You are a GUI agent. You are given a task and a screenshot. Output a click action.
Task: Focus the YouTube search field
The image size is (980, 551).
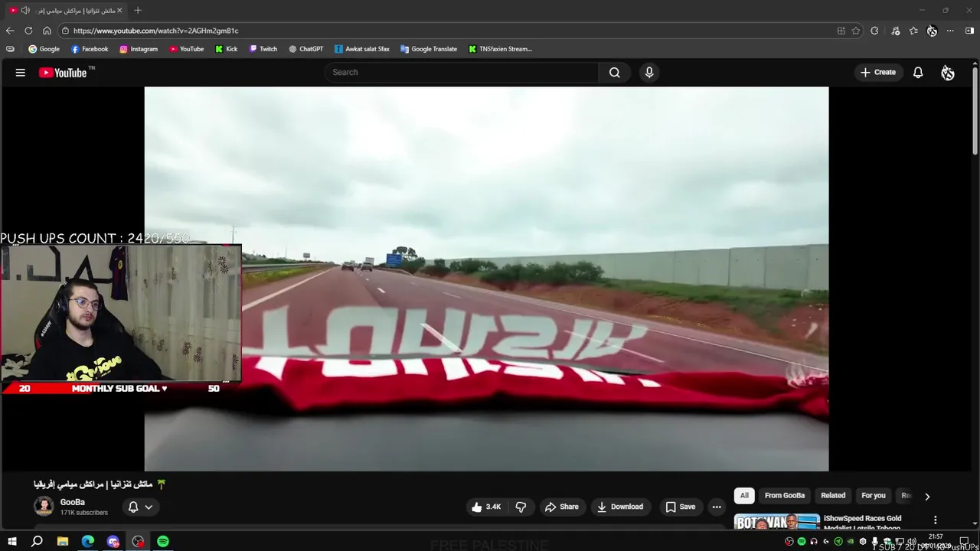click(462, 73)
